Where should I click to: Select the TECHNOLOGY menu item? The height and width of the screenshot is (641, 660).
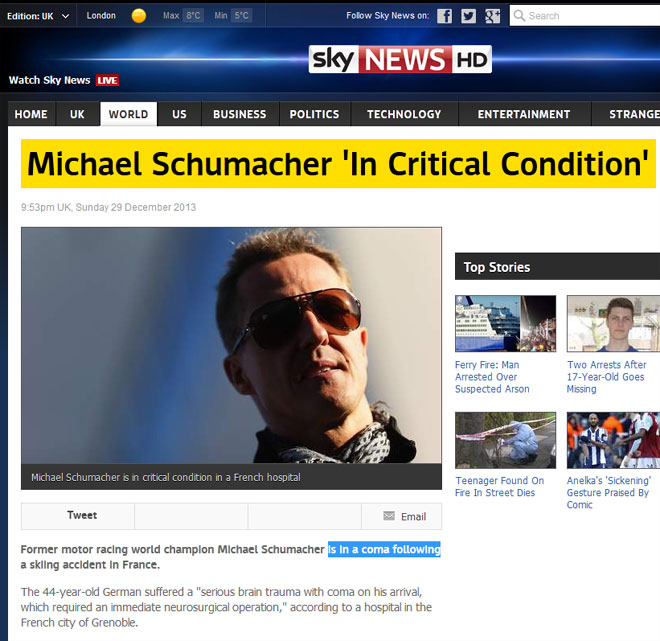click(x=404, y=114)
